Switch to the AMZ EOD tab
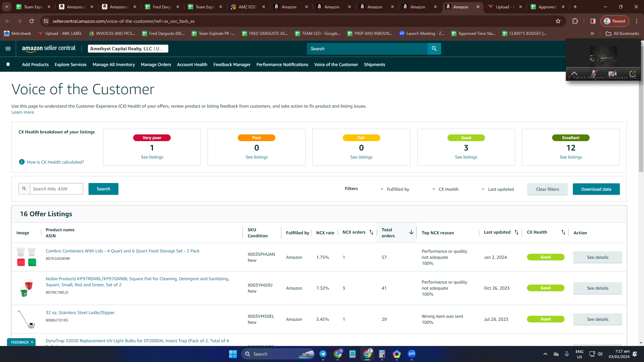644x362 pixels. click(248, 7)
